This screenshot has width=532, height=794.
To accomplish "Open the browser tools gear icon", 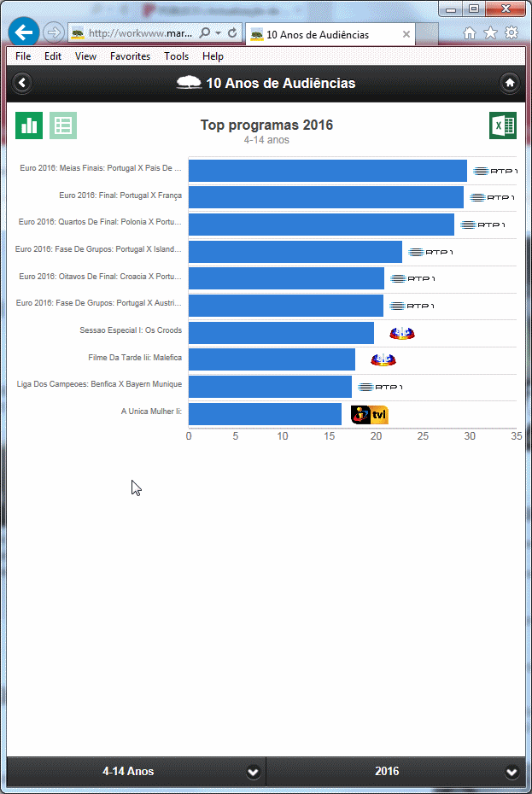I will pos(512,33).
